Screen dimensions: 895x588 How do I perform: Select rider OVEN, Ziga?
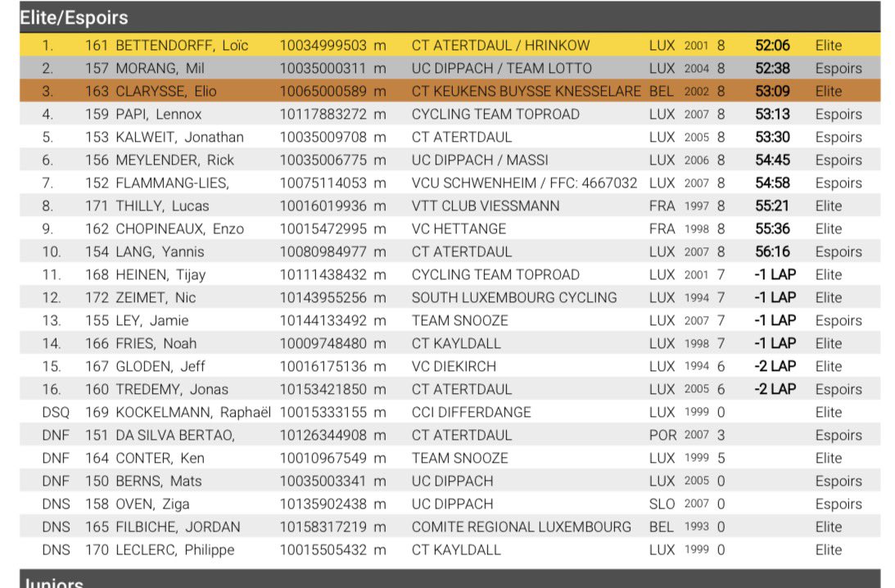coord(151,504)
